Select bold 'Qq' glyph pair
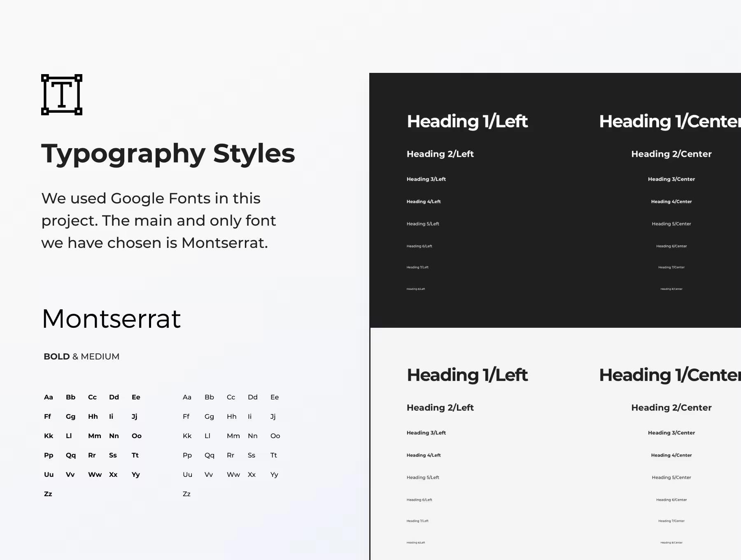 [x=71, y=455]
